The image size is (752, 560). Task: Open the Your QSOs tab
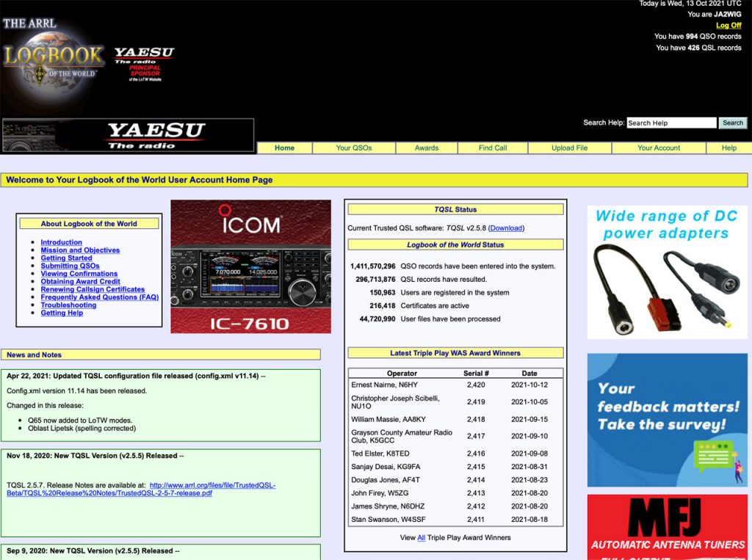(354, 148)
